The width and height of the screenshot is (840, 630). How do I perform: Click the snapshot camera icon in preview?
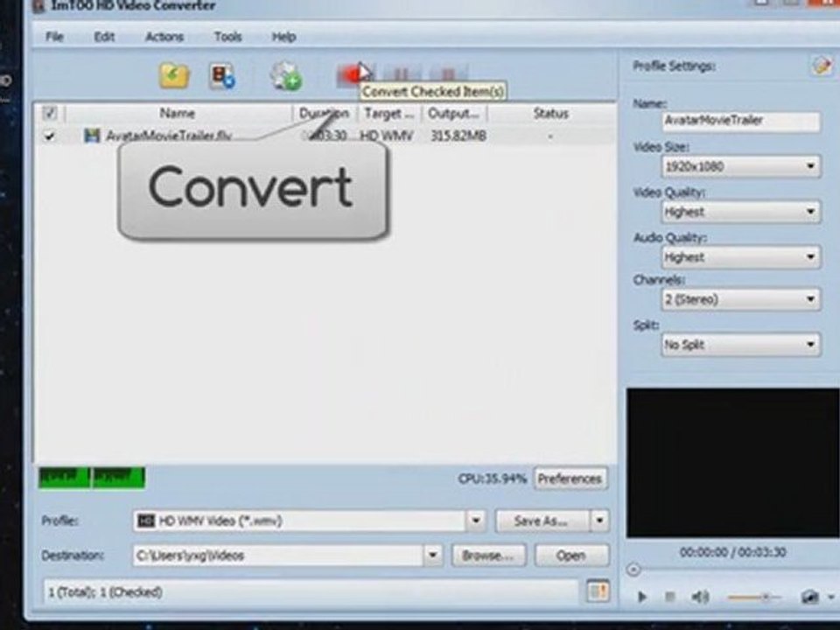tap(809, 596)
